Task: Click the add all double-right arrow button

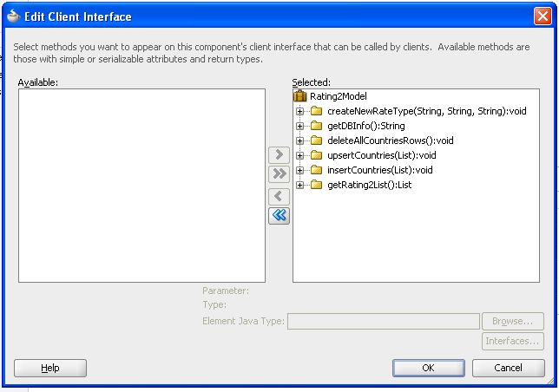Action: tap(279, 174)
